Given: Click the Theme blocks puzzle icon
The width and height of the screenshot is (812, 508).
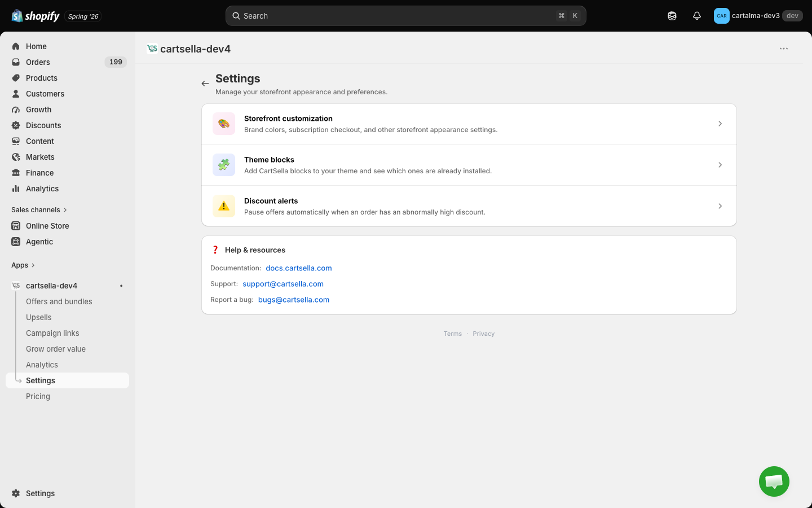Looking at the screenshot, I should point(224,165).
